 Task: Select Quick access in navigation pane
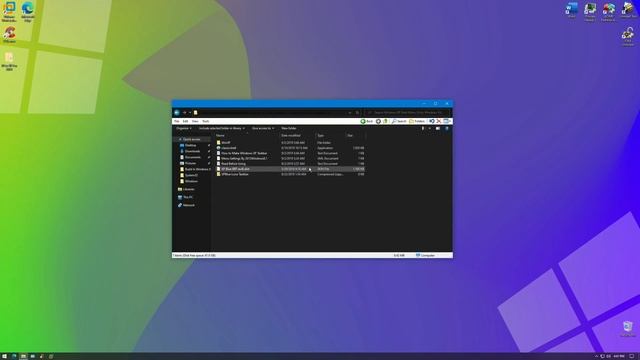click(x=191, y=139)
